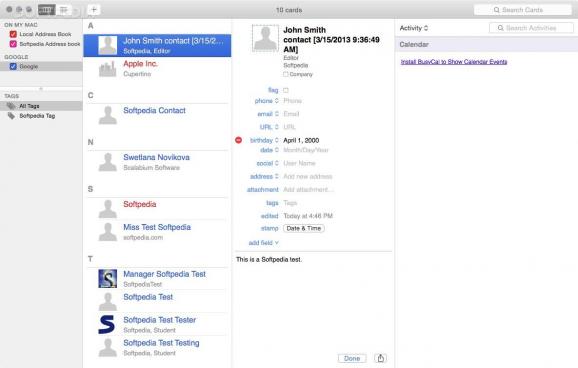This screenshot has height=368, width=578.
Task: Open the phone label stepper
Action: (276, 101)
